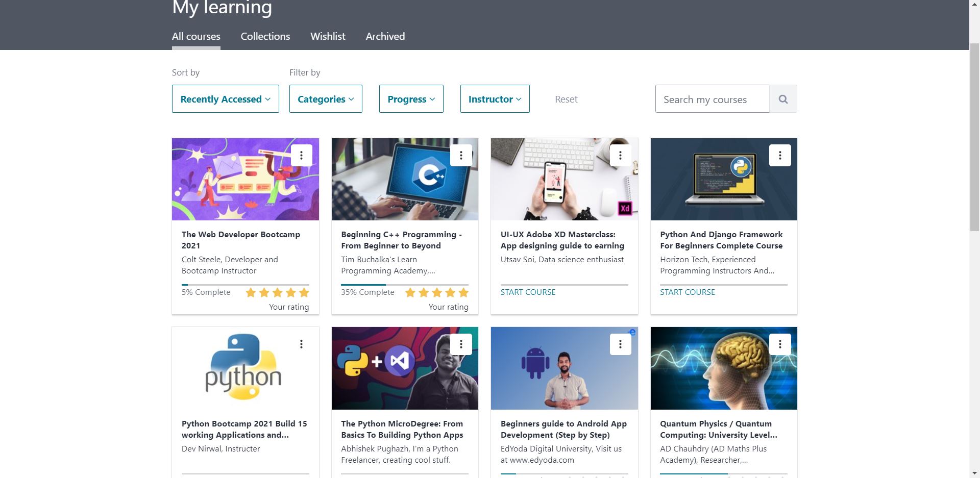Open options menu for The Web Developer Bootcamp card
This screenshot has height=478, width=980.
point(302,155)
